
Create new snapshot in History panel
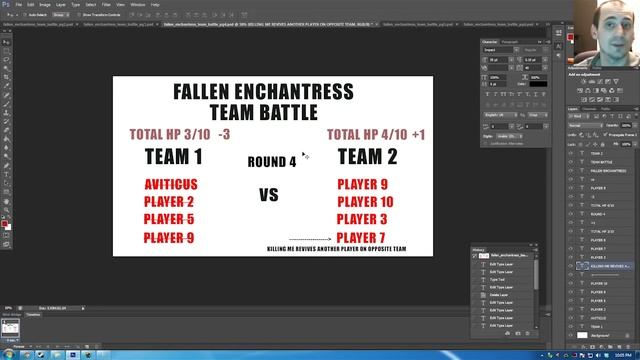click(518, 333)
